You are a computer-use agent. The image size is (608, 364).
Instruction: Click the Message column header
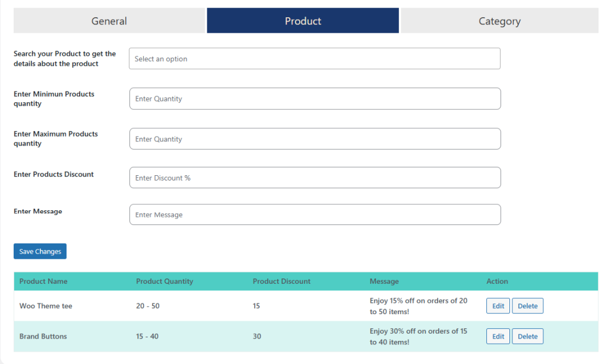click(384, 281)
